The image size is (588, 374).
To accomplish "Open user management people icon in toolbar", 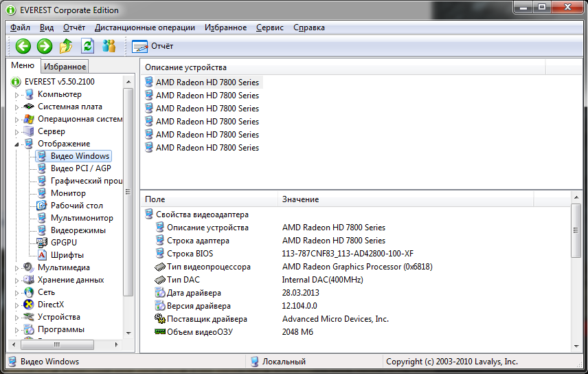I will point(109,46).
